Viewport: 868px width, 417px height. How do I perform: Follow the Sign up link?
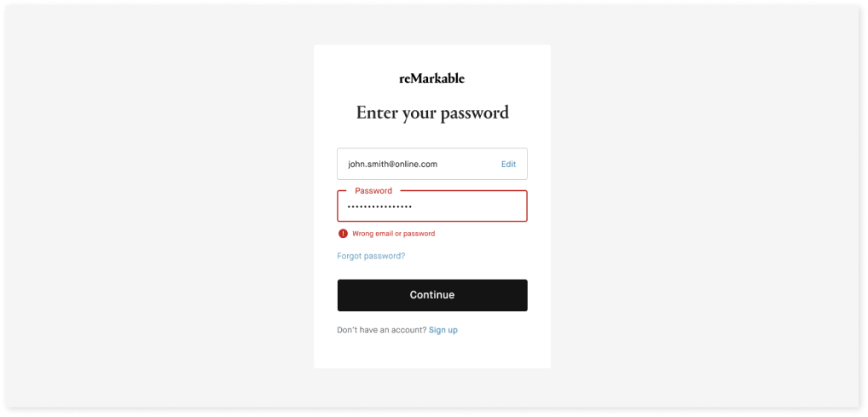click(x=443, y=330)
